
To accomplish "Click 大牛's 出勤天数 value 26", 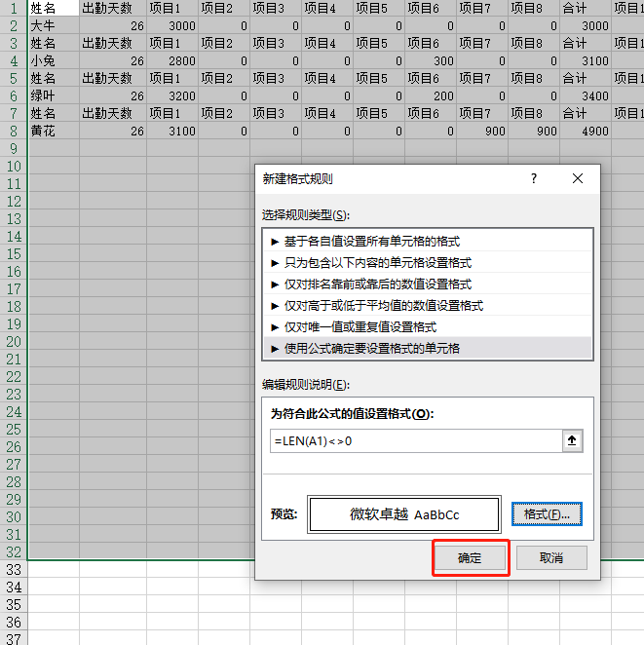I will coord(113,25).
